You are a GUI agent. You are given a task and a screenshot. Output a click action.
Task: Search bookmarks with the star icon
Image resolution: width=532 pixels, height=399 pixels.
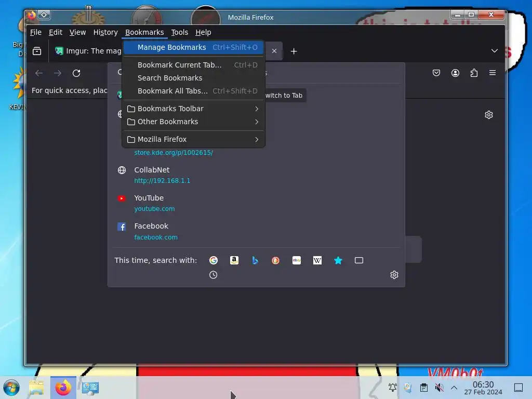(x=338, y=260)
